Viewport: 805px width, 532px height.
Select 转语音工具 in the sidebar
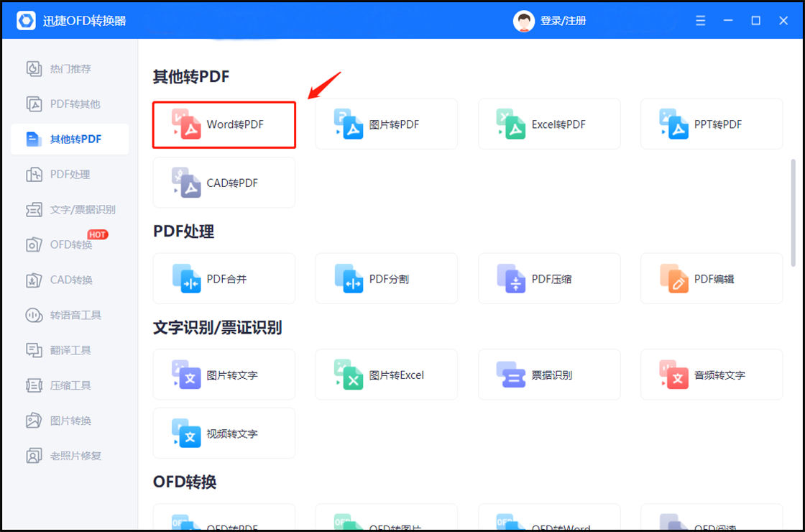point(70,315)
